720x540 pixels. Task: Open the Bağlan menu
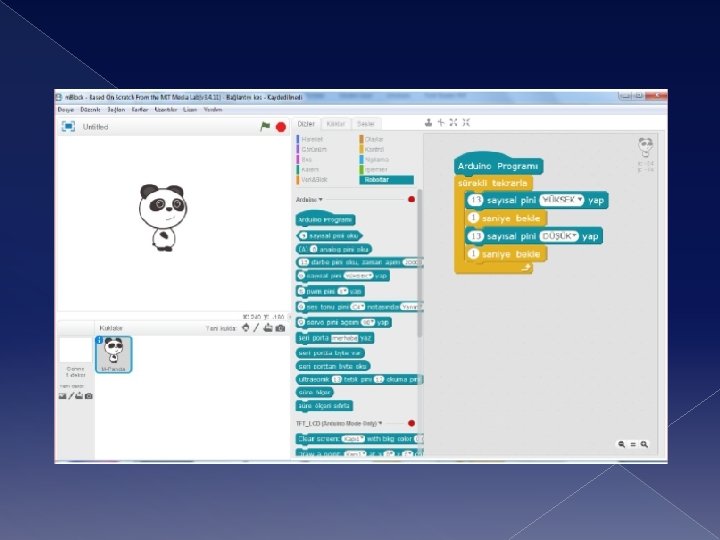click(116, 110)
